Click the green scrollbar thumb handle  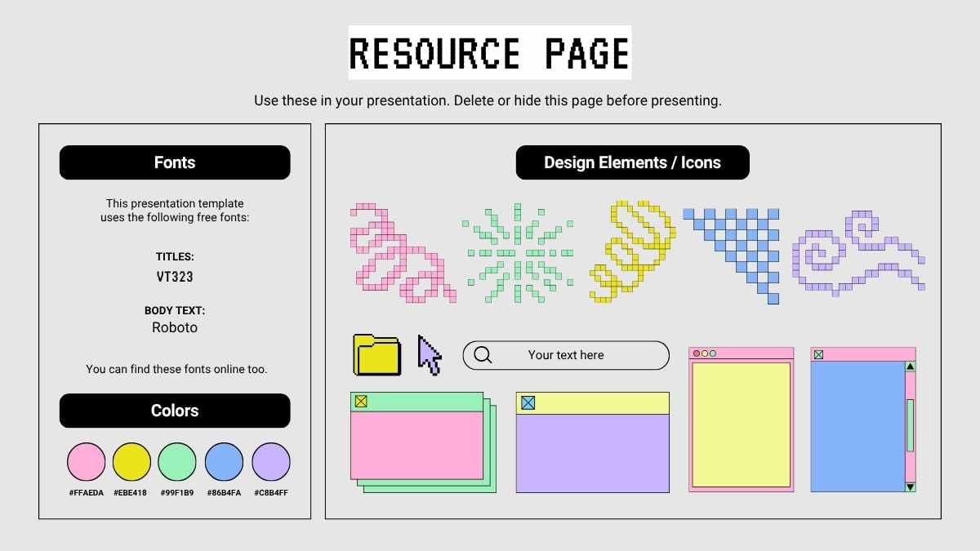click(911, 425)
